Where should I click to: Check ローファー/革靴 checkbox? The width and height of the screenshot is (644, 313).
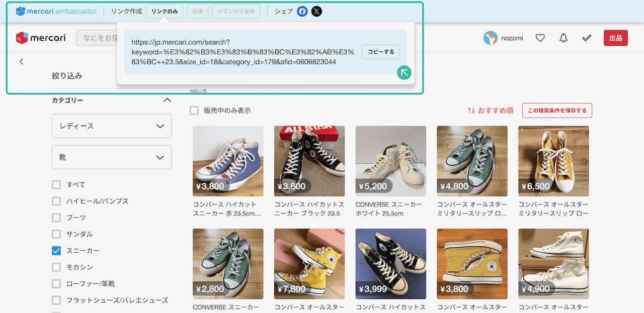coord(56,284)
